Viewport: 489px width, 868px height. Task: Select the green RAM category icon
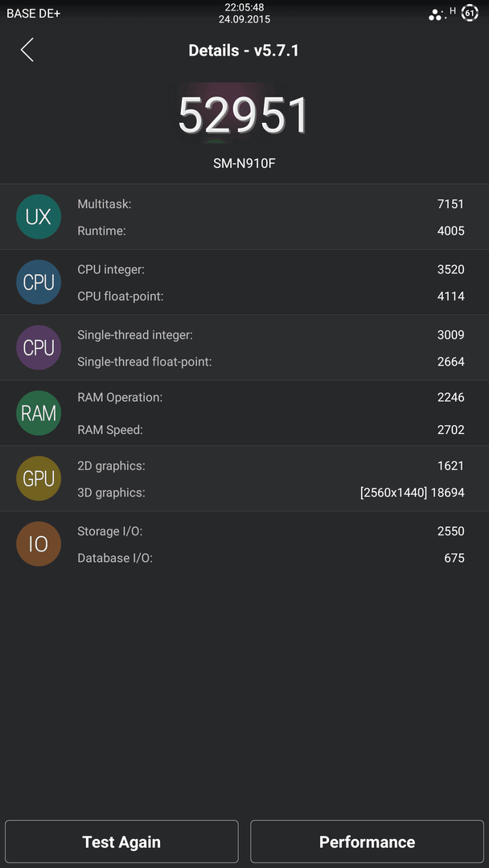click(39, 413)
